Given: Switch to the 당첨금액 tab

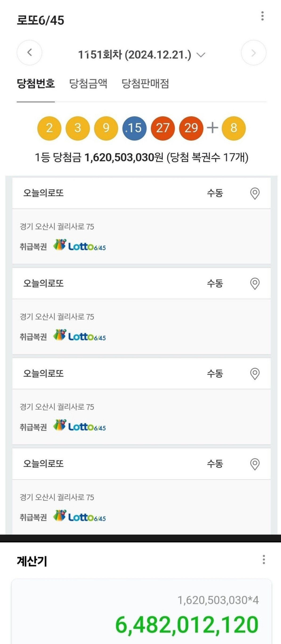Looking at the screenshot, I should click(88, 83).
